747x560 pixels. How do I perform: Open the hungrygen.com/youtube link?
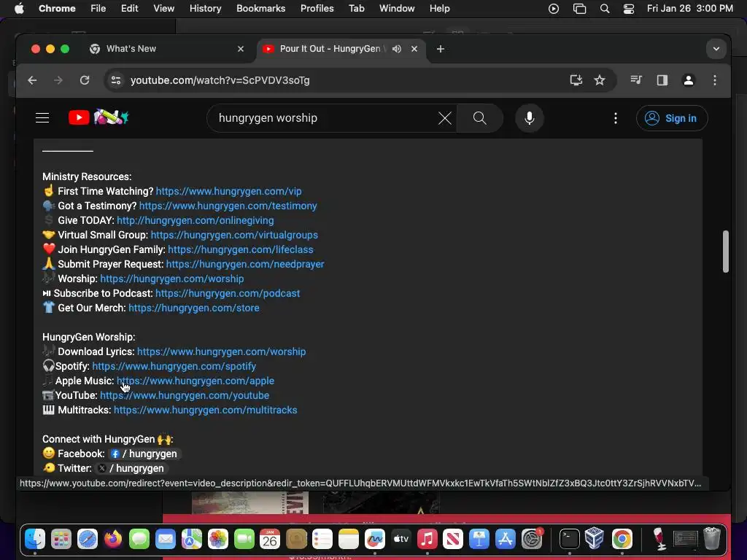point(185,395)
